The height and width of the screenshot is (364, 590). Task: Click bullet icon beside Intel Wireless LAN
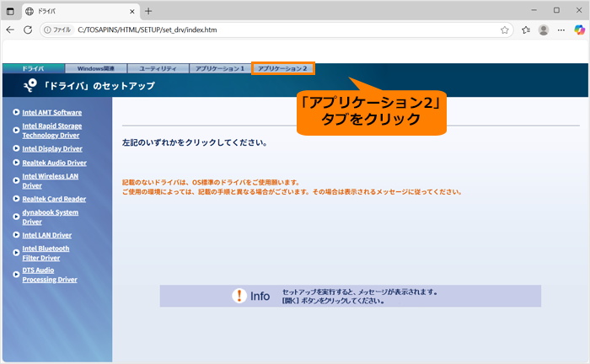(16, 180)
